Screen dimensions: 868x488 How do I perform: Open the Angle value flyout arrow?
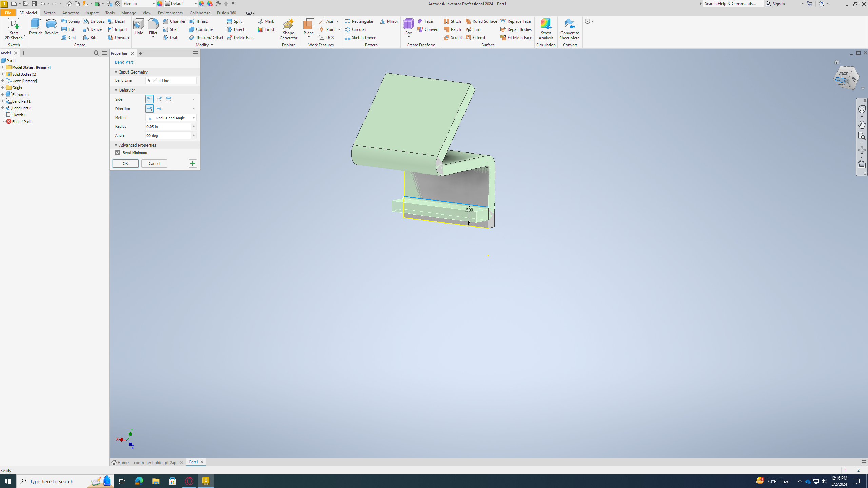[194, 135]
